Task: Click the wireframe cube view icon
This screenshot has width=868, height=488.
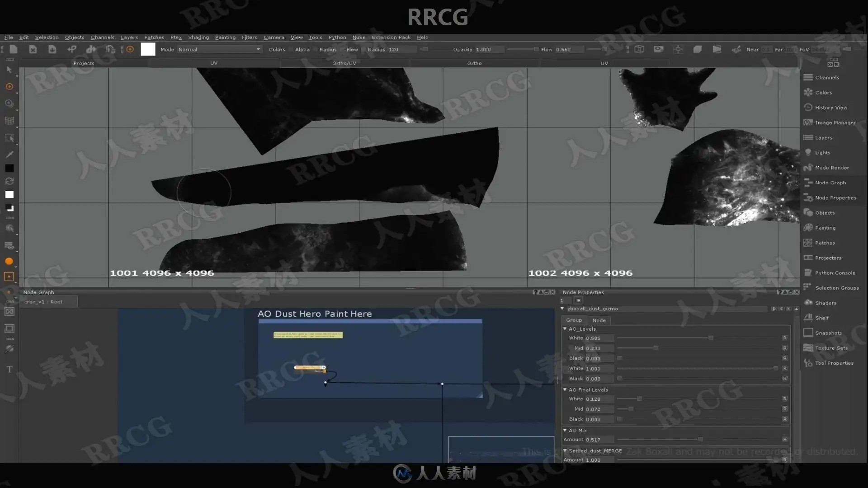Action: coord(639,49)
